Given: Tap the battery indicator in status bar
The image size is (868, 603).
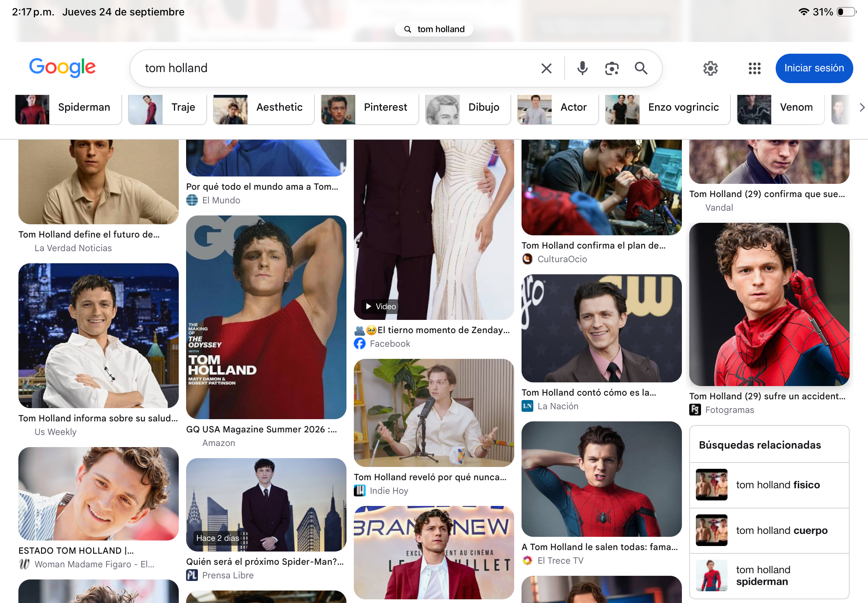Looking at the screenshot, I should (x=847, y=12).
